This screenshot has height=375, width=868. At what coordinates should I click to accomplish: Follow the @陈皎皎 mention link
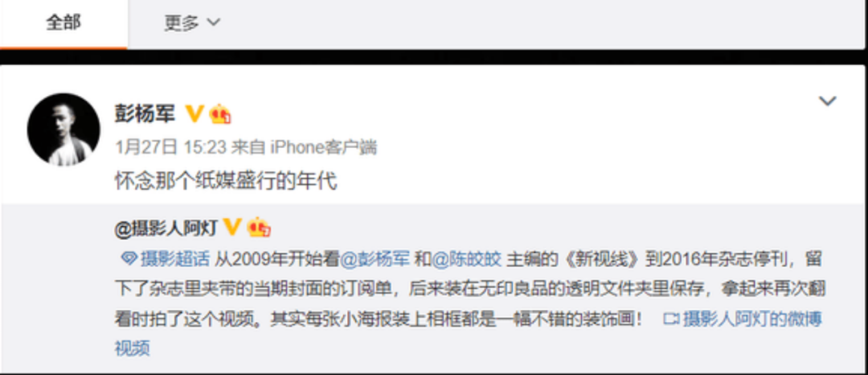coord(466,258)
